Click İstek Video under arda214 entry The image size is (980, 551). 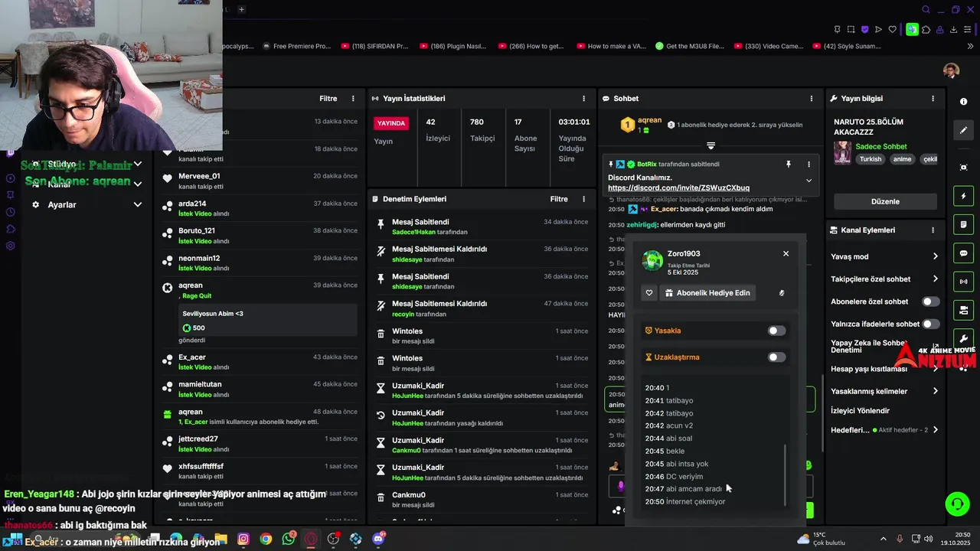pos(194,214)
